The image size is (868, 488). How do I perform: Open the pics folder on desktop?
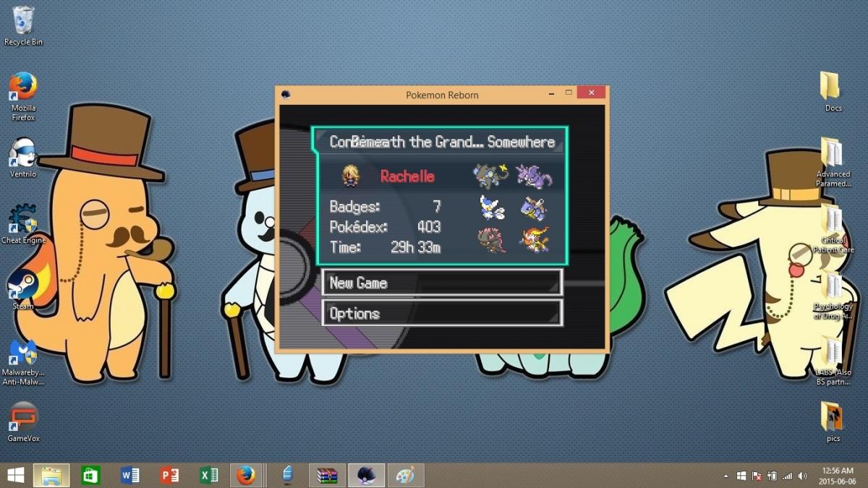click(833, 418)
